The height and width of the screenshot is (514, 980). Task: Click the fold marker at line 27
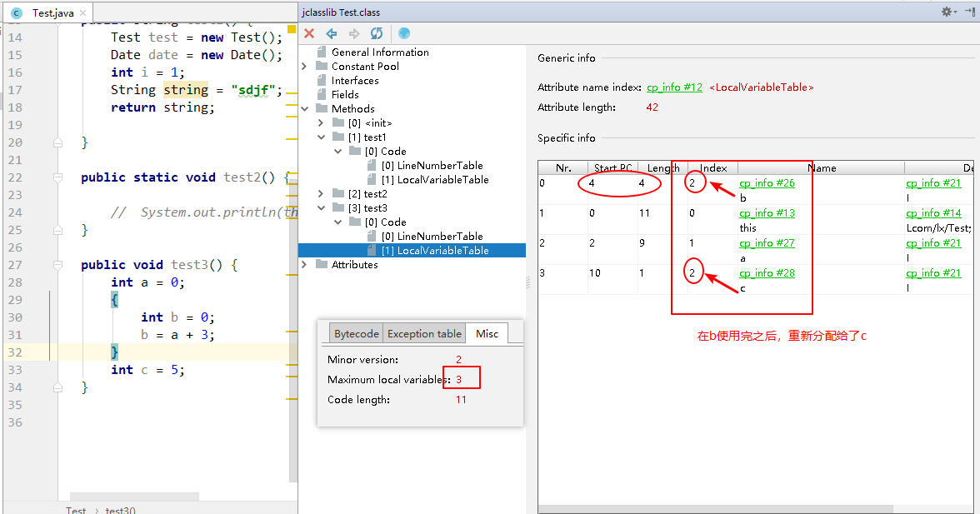tap(57, 265)
